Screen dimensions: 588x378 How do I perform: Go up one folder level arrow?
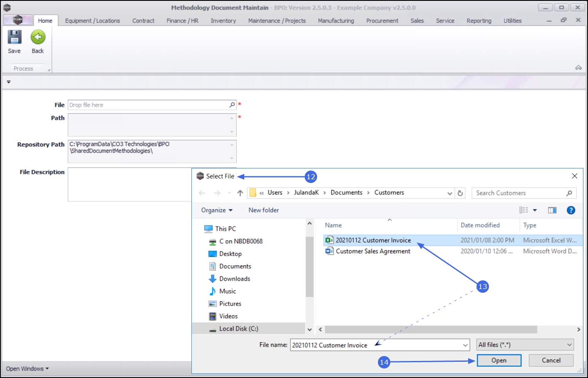coord(240,193)
